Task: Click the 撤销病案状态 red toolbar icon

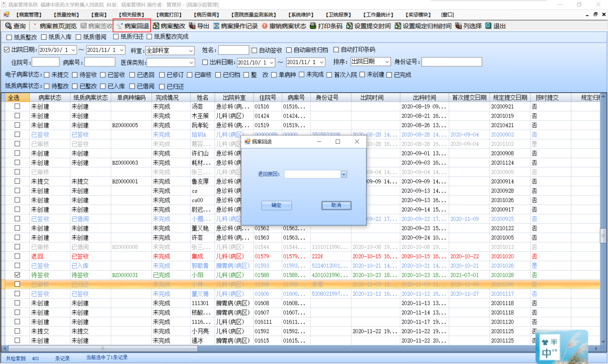Action: [x=265, y=26]
